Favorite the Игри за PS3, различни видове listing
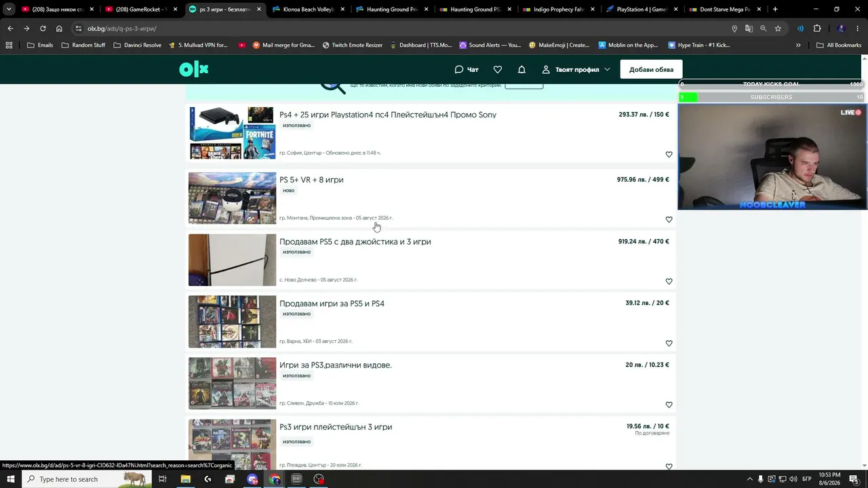This screenshot has height=488, width=868. [x=669, y=405]
